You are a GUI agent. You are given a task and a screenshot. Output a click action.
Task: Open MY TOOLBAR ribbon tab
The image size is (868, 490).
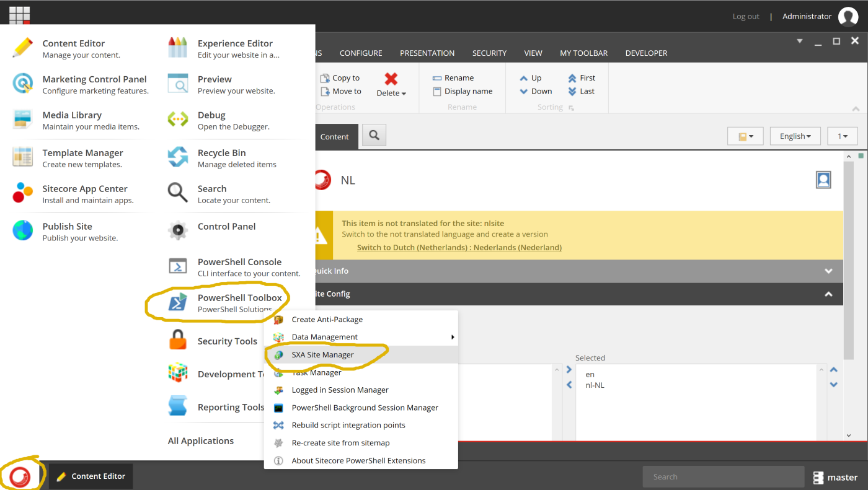(583, 53)
